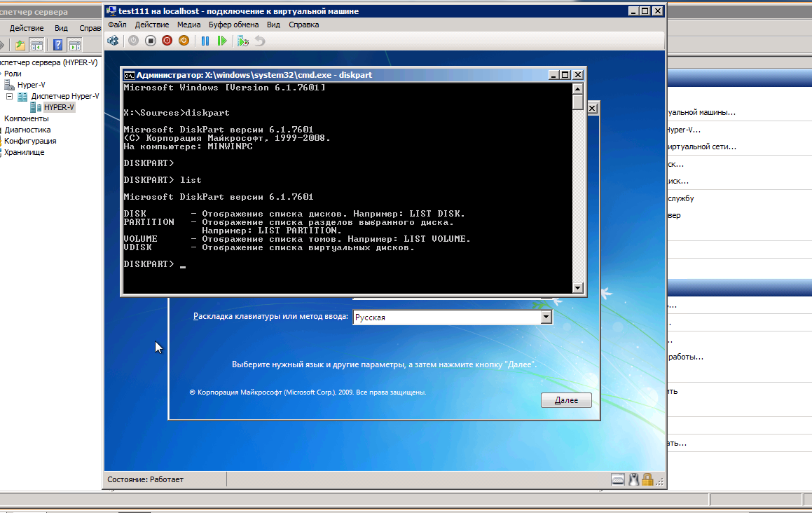The image size is (812, 513).
Task: Open Справка menu in VM connection window
Action: [x=303, y=25]
